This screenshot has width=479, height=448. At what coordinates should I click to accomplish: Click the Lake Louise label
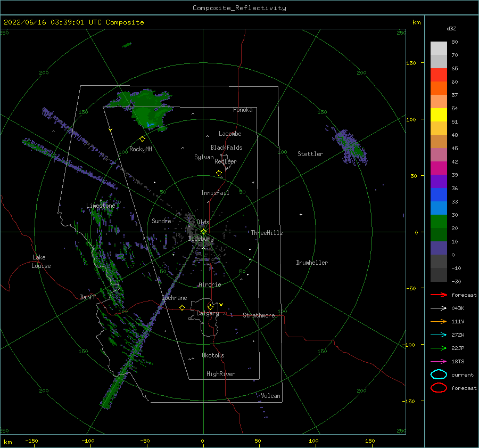pos(41,262)
